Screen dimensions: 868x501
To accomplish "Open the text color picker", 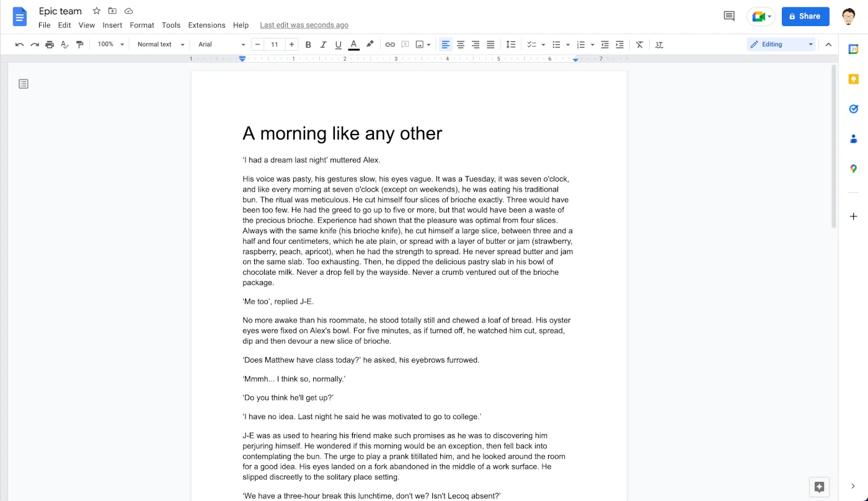I will [353, 44].
